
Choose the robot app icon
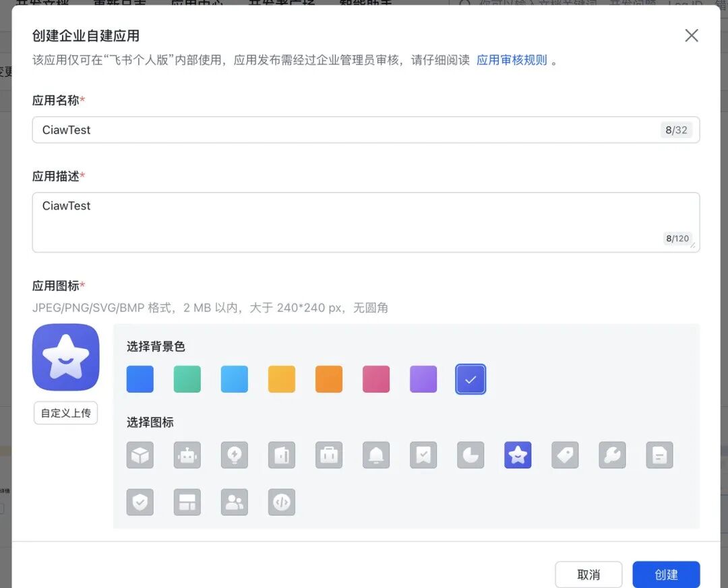tap(187, 455)
